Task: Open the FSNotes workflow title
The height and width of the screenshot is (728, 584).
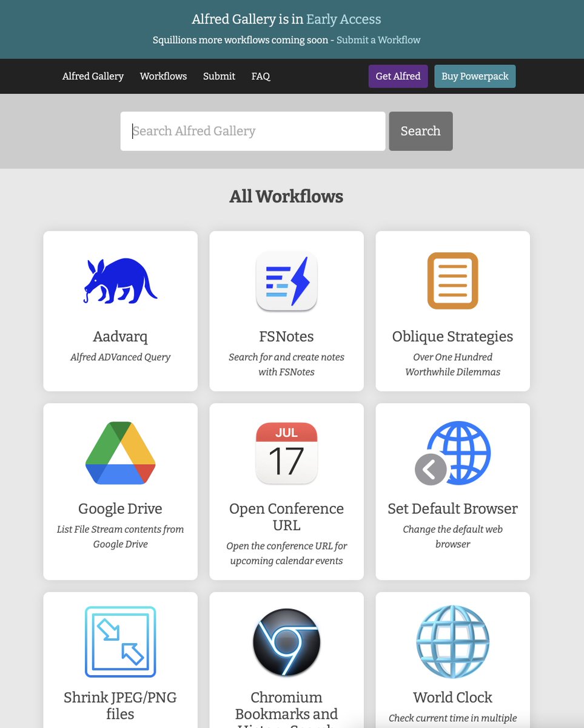Action: point(287,337)
